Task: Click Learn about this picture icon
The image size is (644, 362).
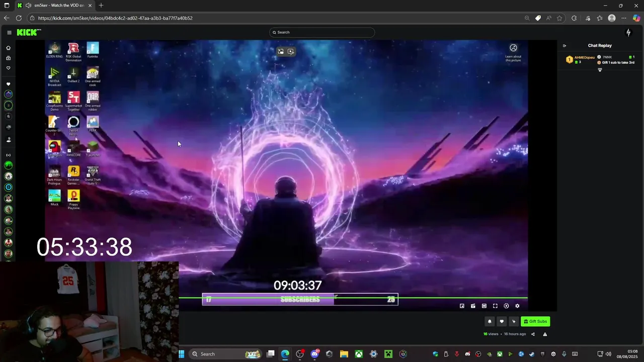Action: point(513,48)
